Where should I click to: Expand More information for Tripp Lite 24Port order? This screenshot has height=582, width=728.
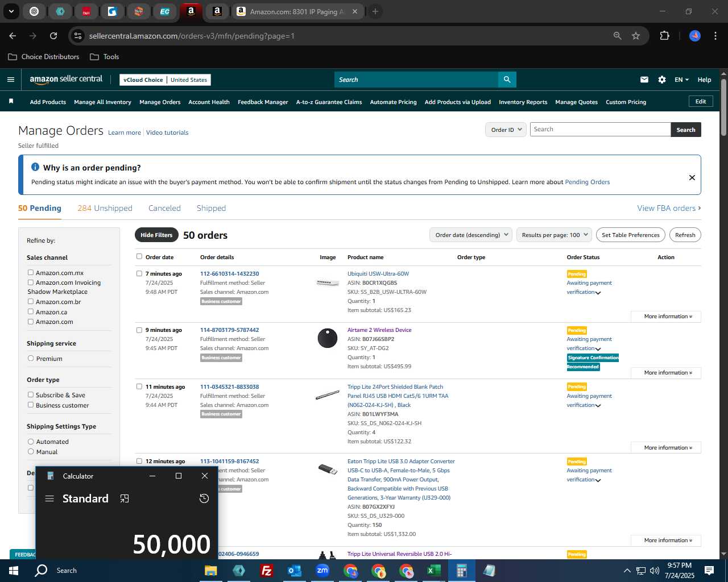pos(665,448)
